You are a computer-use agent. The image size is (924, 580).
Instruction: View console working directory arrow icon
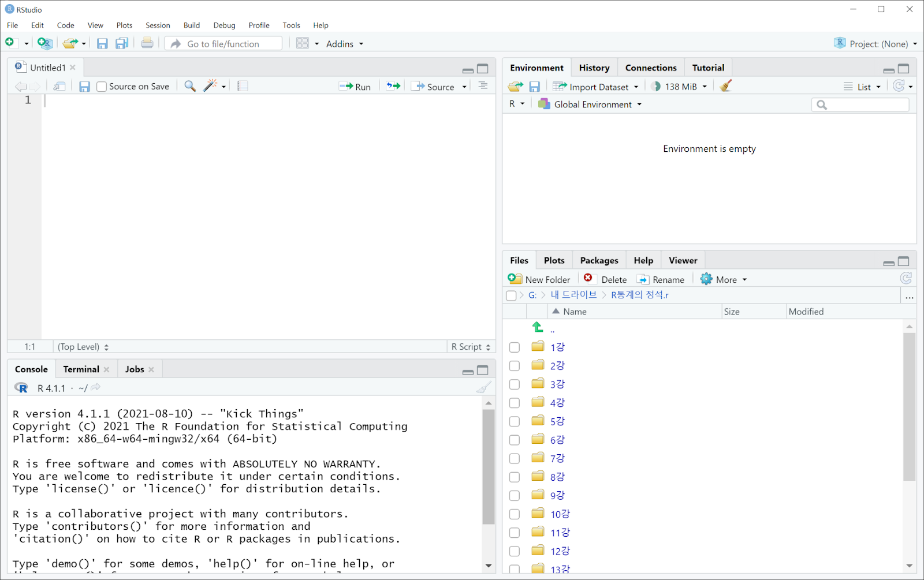(96, 388)
